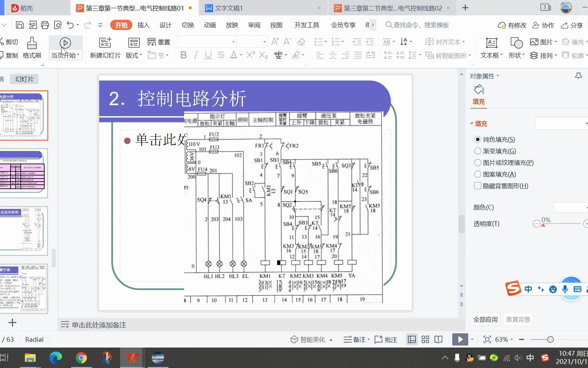This screenshot has height=368, width=588.
Task: Open the Transitions (切换) ribbon tab
Action: (187, 25)
